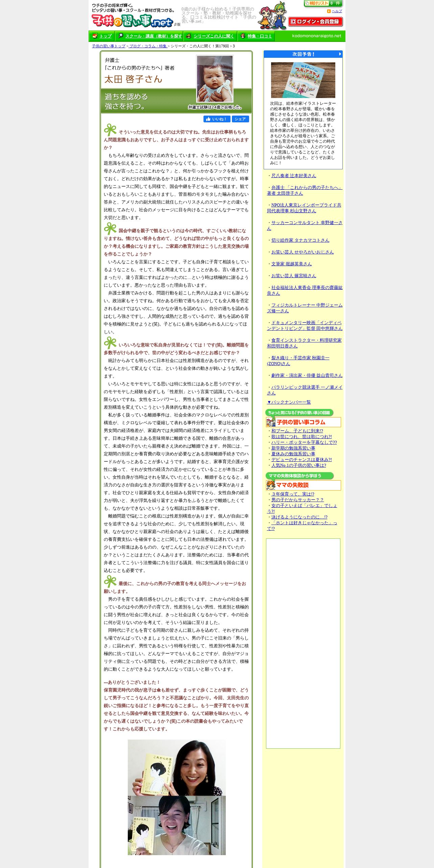Open link 社会福祉法人東香会 理事長の齋藤紘良さん
The height and width of the screenshot is (868, 434).
click(305, 290)
